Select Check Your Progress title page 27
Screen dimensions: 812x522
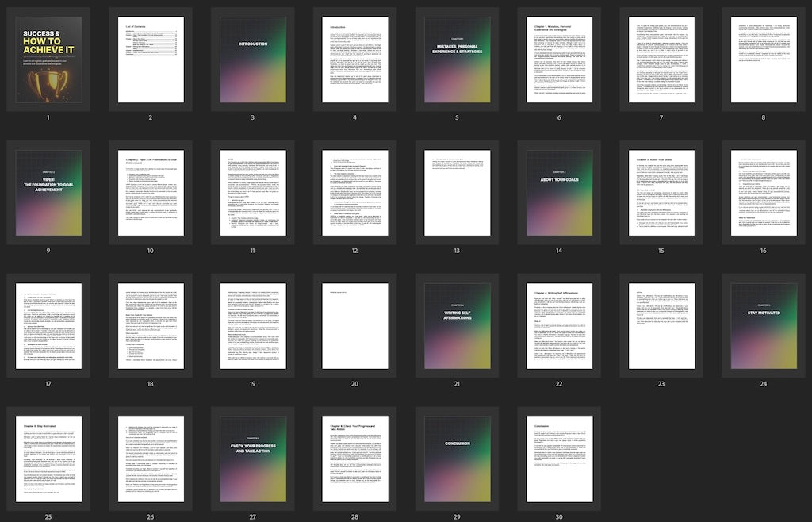coord(253,459)
